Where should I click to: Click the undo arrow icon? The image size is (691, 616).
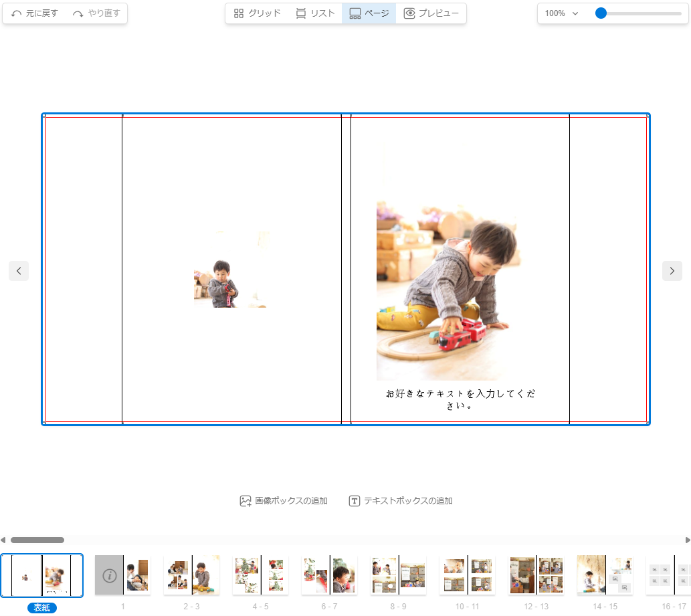(x=17, y=13)
